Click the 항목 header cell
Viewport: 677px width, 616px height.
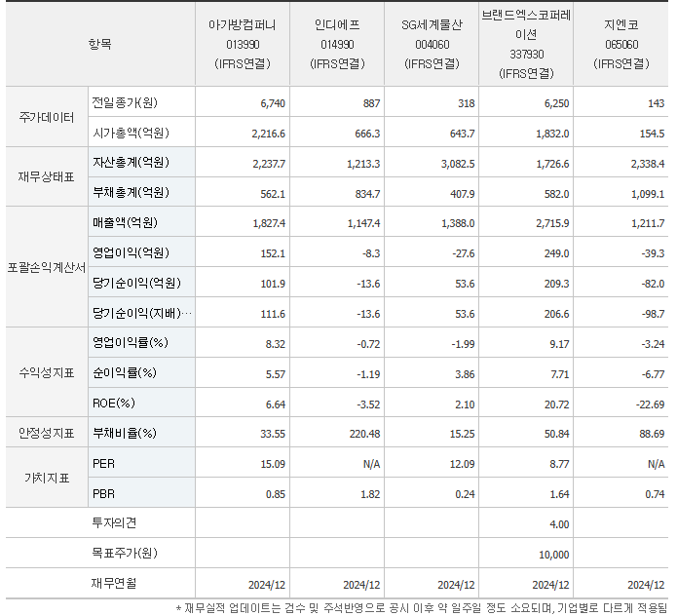[x=100, y=44]
